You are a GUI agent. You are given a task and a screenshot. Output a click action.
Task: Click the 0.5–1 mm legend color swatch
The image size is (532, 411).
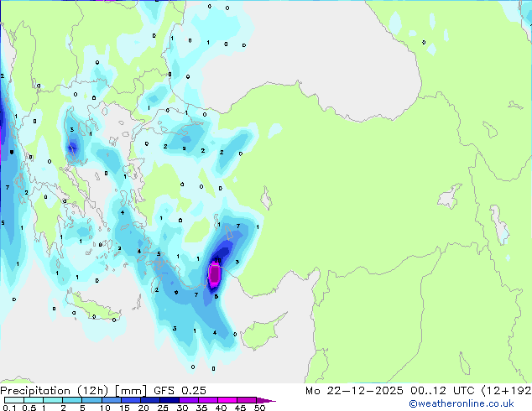coord(34,400)
